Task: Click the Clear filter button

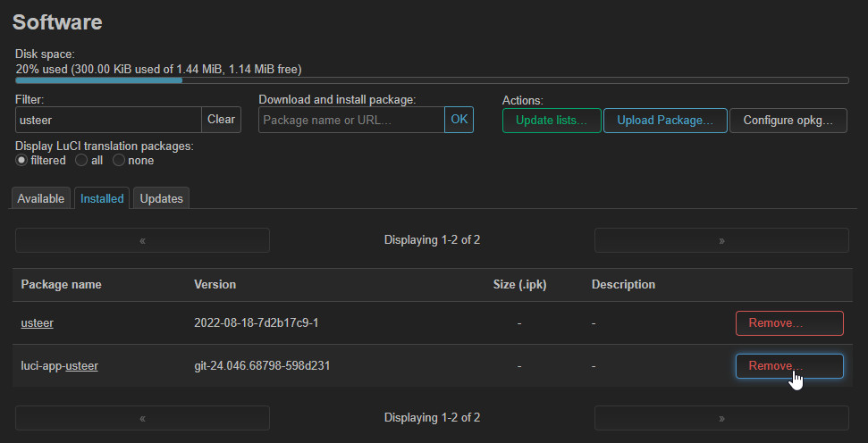Action: pos(221,120)
